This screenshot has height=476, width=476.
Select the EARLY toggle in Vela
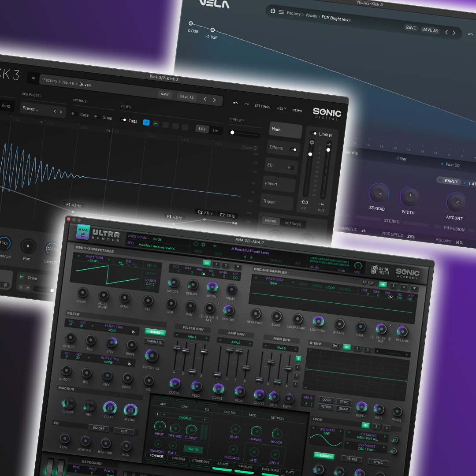click(x=448, y=181)
